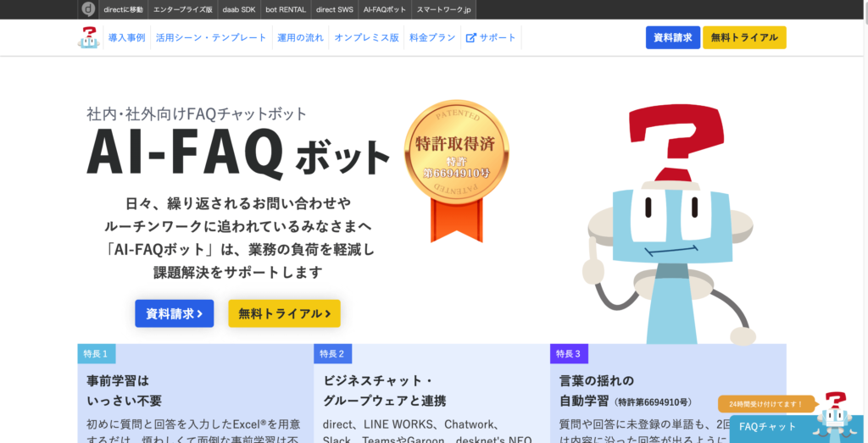Click the 特長３ label tag
Screen dimensions: 868x443
point(569,353)
